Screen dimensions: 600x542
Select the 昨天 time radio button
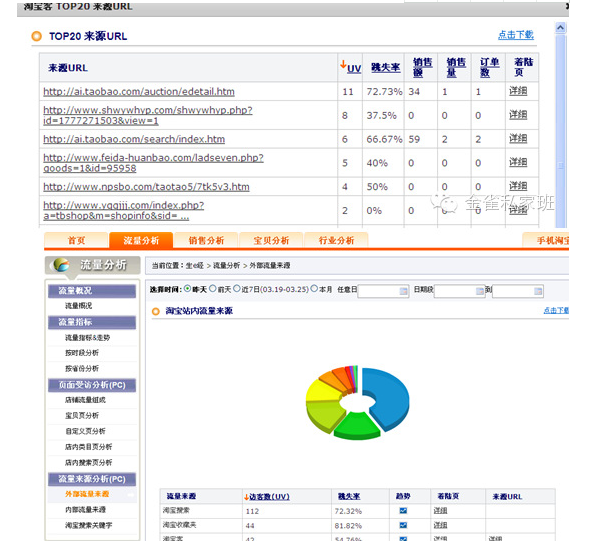(188, 289)
